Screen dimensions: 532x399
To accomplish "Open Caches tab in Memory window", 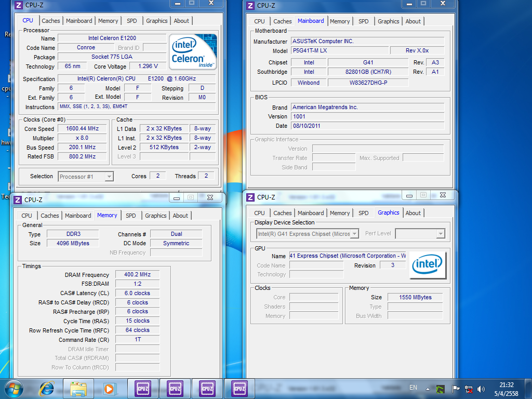I will 50,216.
